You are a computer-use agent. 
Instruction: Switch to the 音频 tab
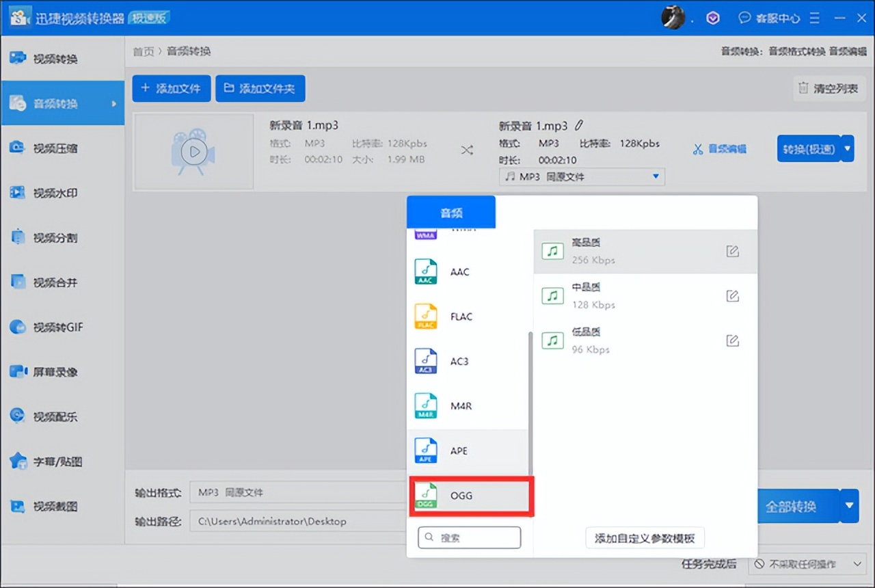[450, 212]
